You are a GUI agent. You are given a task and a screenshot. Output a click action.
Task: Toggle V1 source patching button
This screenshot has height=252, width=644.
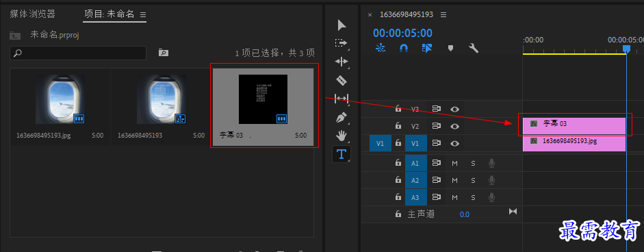[381, 143]
